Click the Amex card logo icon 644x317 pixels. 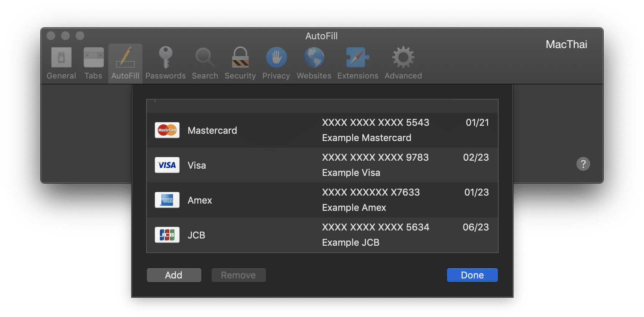(167, 200)
